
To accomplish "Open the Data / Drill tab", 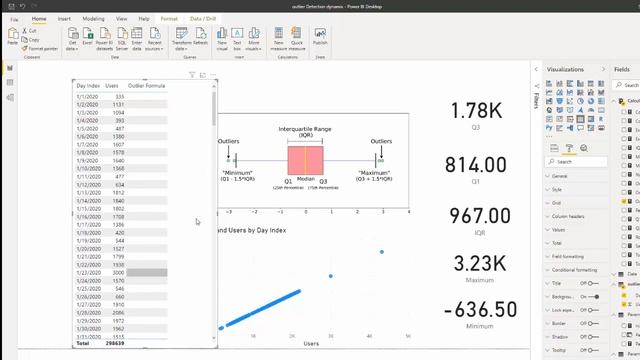I will pos(203,19).
